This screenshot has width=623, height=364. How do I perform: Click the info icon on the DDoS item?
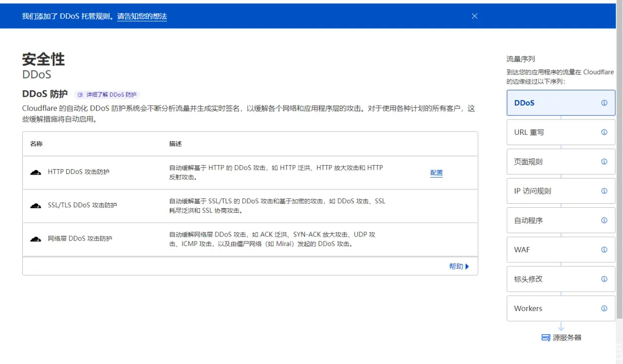click(604, 103)
